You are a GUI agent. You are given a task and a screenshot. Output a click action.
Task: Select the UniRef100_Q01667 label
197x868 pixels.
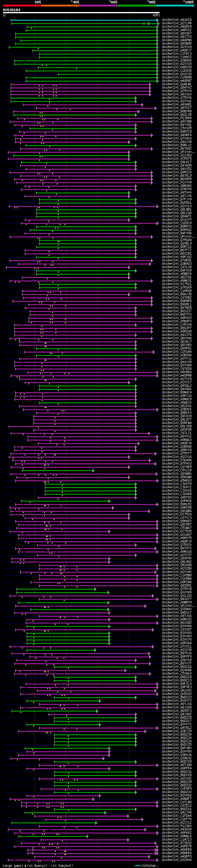coord(177,535)
